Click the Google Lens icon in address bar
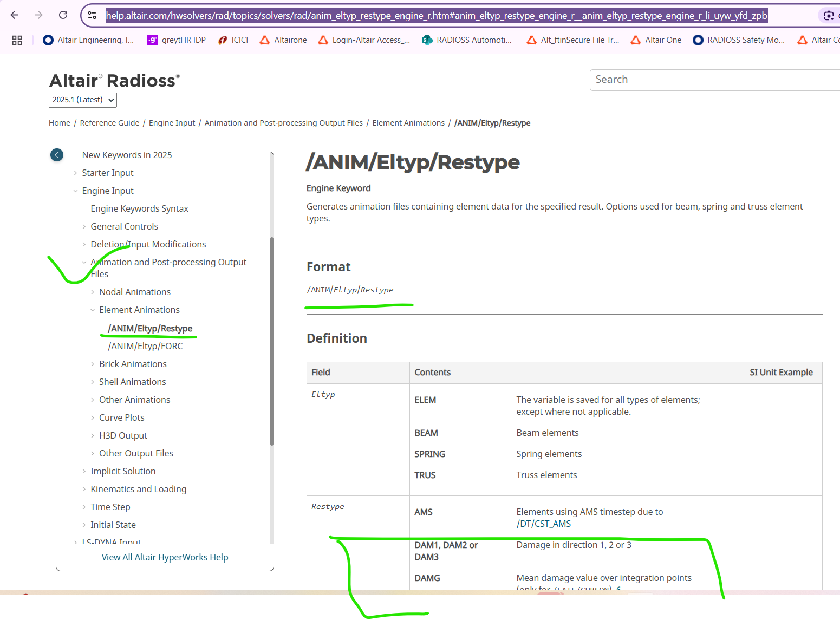This screenshot has height=620, width=840. click(829, 15)
